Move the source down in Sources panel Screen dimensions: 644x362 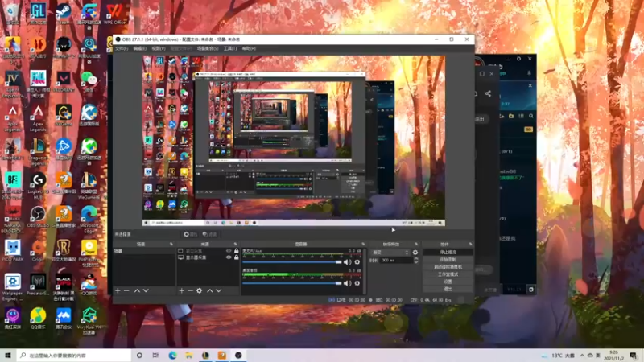tap(219, 290)
